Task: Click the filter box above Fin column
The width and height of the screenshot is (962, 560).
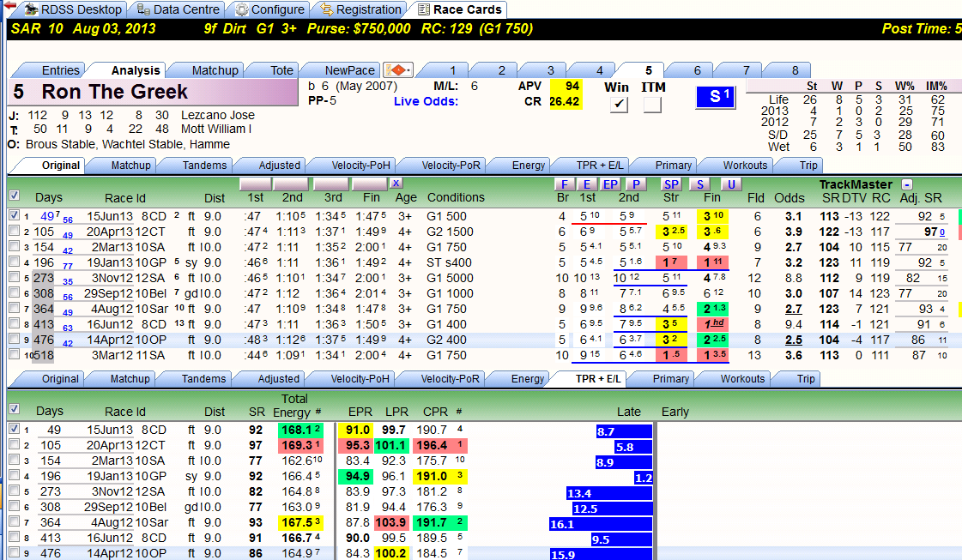Action: 370,184
